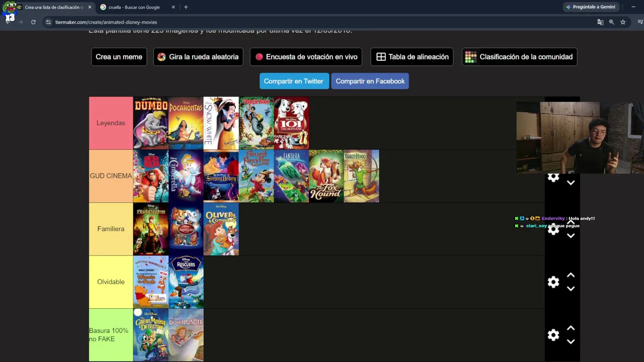
Task: Share via 'Compartir en Twitter'
Action: [294, 81]
